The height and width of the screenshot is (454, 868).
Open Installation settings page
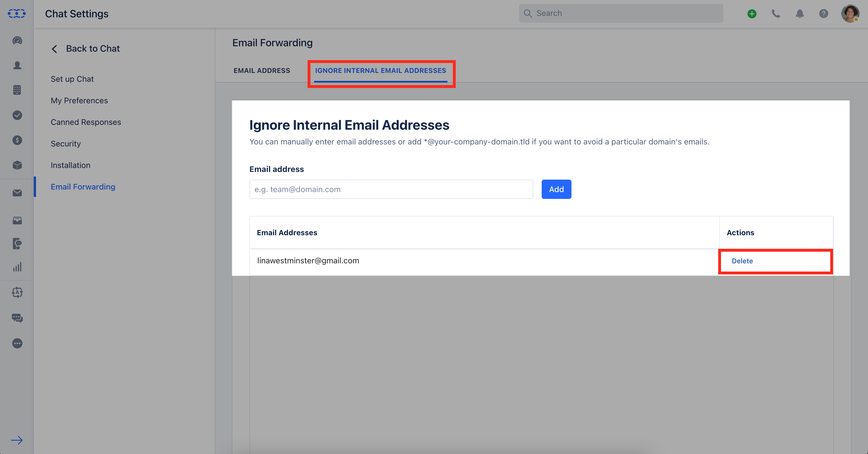[x=70, y=165]
